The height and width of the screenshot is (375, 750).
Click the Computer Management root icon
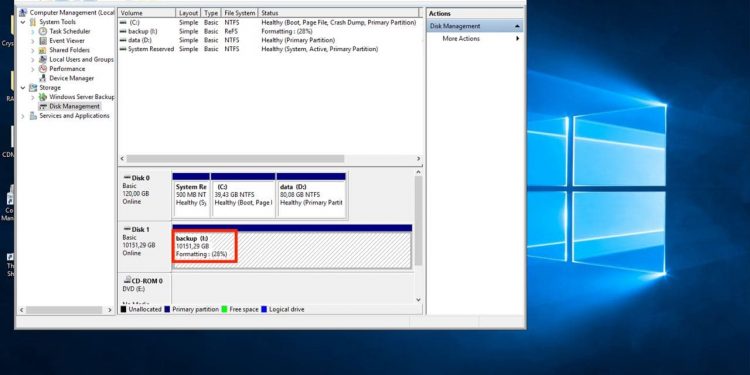(x=23, y=12)
